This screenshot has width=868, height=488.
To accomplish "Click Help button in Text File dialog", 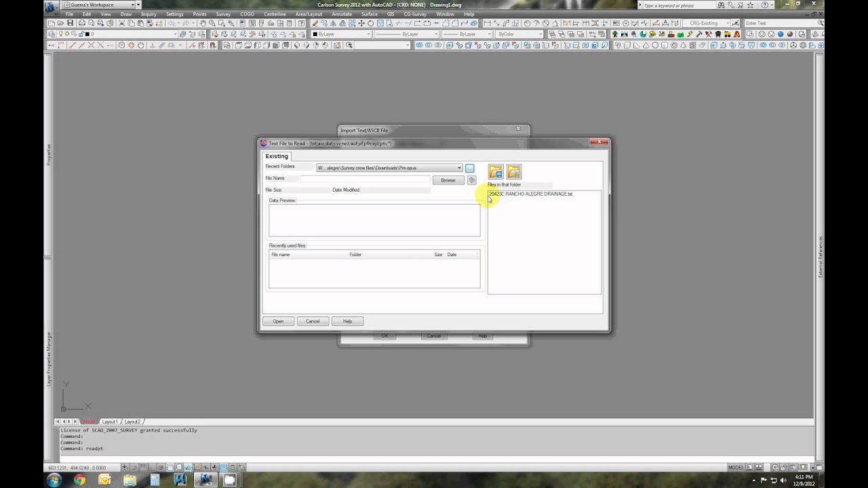I will 347,321.
